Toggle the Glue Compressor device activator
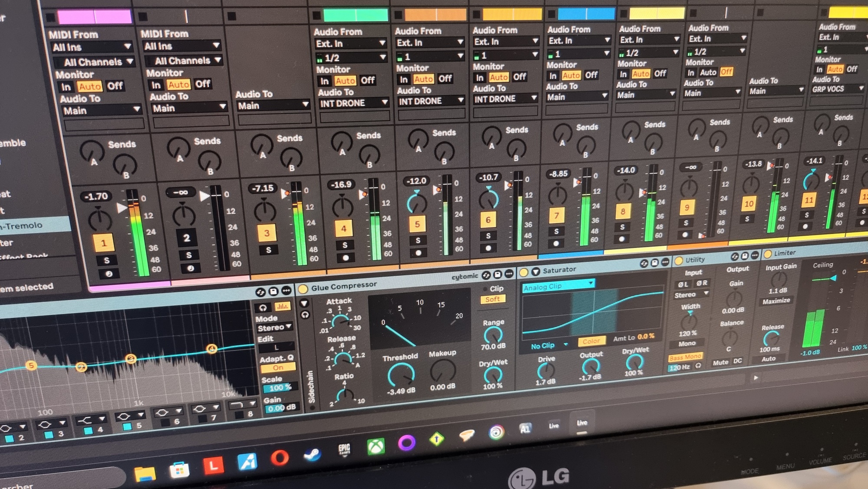This screenshot has width=868, height=489. tap(303, 289)
